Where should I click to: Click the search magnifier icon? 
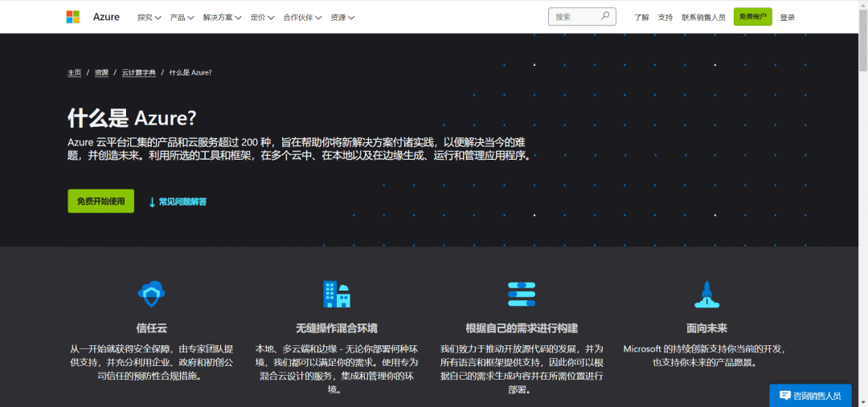[605, 16]
